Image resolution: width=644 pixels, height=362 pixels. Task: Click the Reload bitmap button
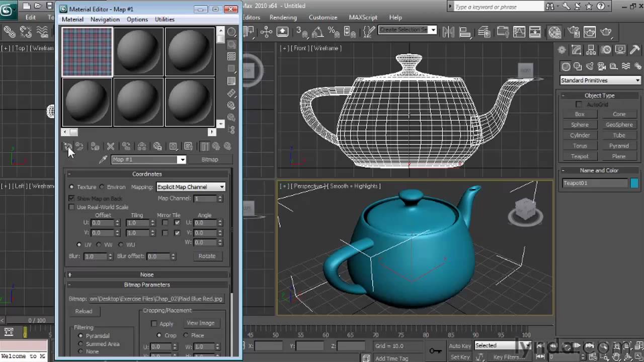tap(84, 311)
